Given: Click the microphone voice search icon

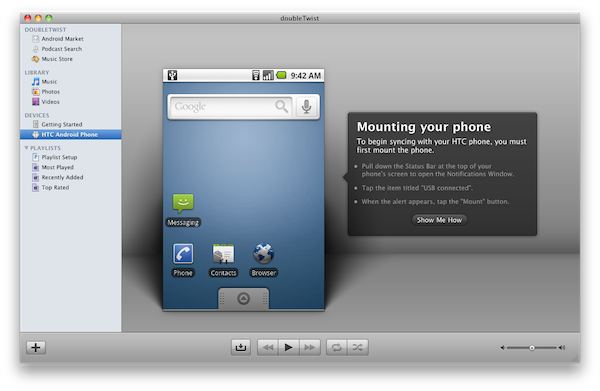Looking at the screenshot, I should (x=306, y=107).
